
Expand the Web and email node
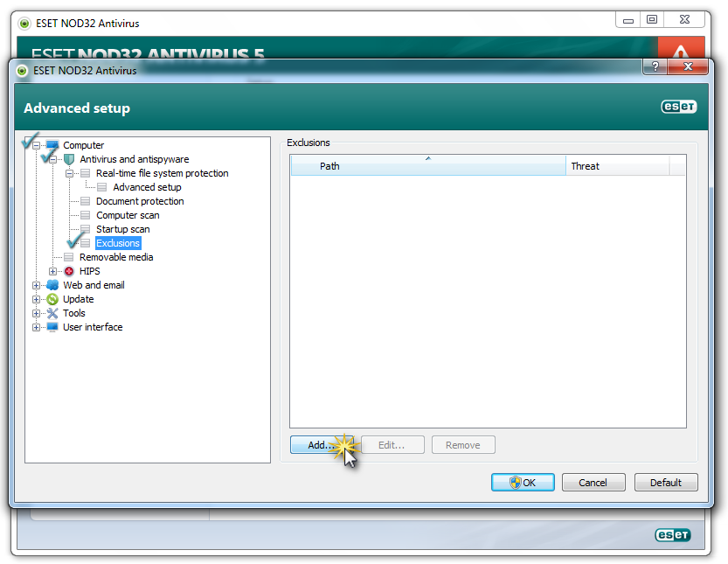[x=36, y=285]
